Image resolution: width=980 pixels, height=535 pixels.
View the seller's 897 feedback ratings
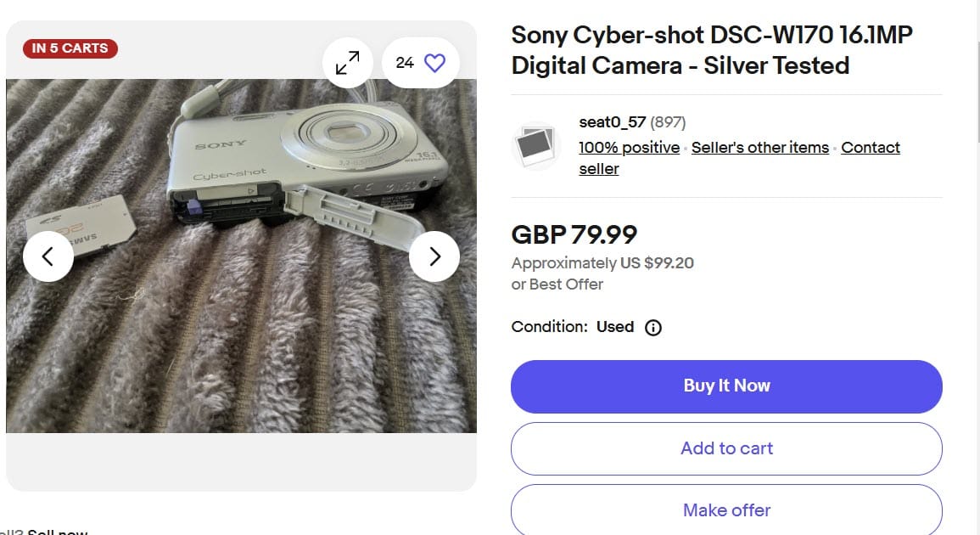tap(669, 122)
